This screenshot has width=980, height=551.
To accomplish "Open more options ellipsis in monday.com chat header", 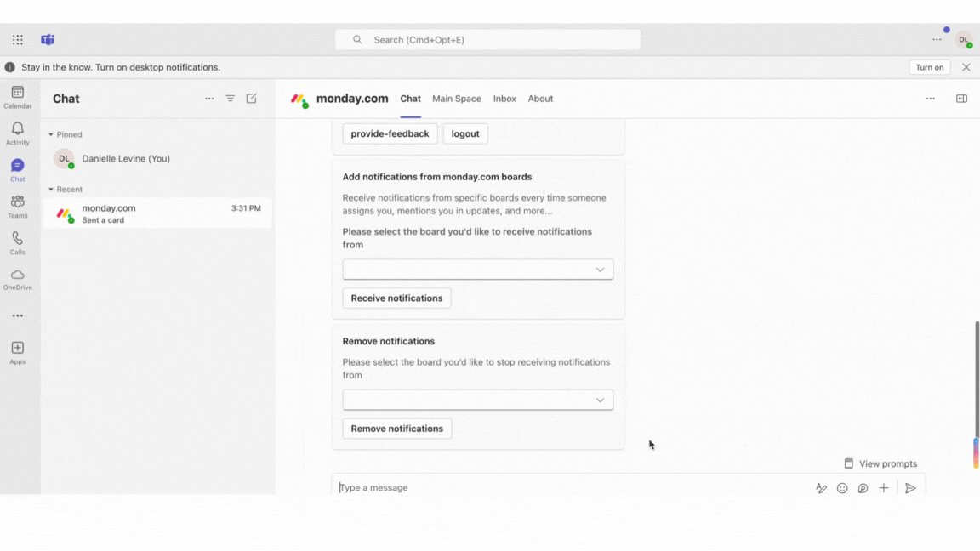I will tap(931, 99).
